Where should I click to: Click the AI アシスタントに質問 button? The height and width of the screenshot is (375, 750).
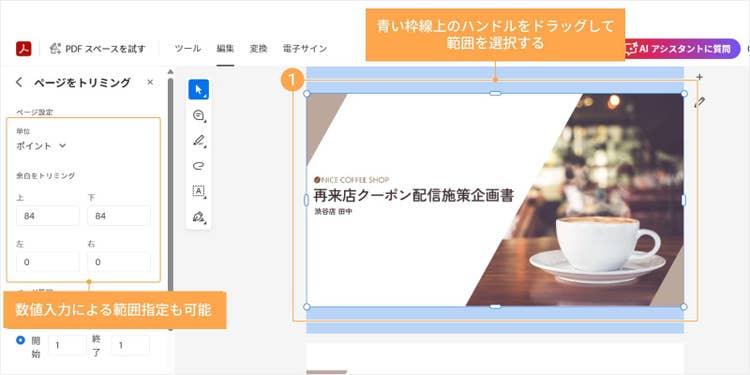683,49
